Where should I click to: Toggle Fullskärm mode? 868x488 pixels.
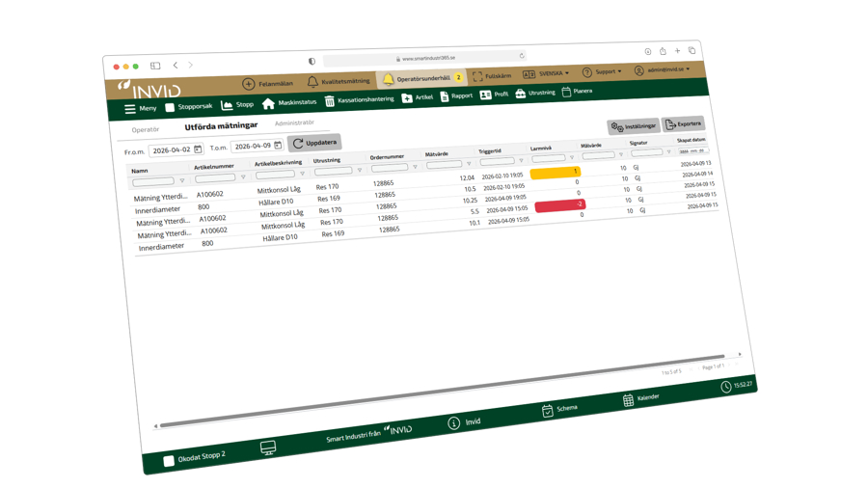pos(477,76)
